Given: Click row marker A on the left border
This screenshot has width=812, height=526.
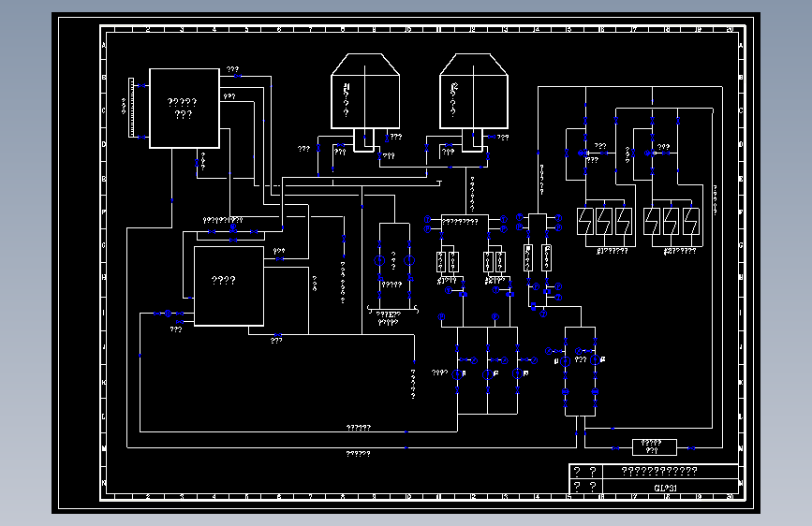Looking at the screenshot, I should [x=104, y=45].
